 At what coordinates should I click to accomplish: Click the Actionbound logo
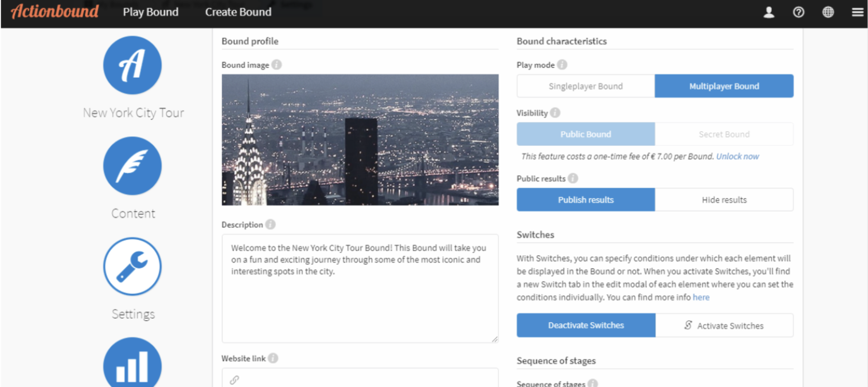coord(55,11)
